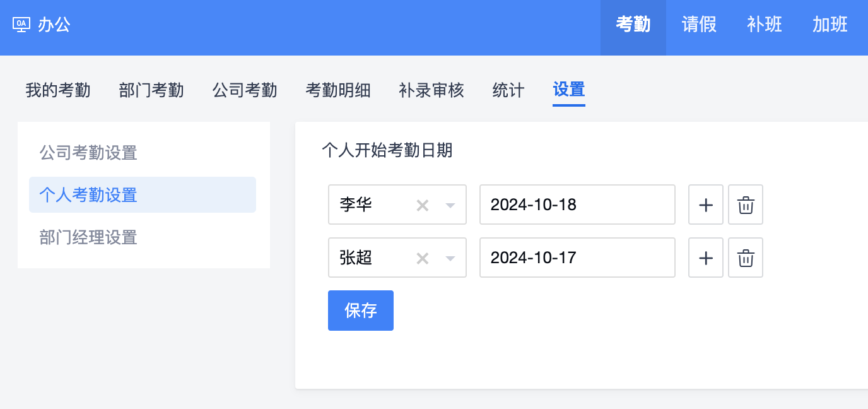Add a row after 张超 entry
Image resolution: width=868 pixels, height=409 pixels.
[706, 258]
